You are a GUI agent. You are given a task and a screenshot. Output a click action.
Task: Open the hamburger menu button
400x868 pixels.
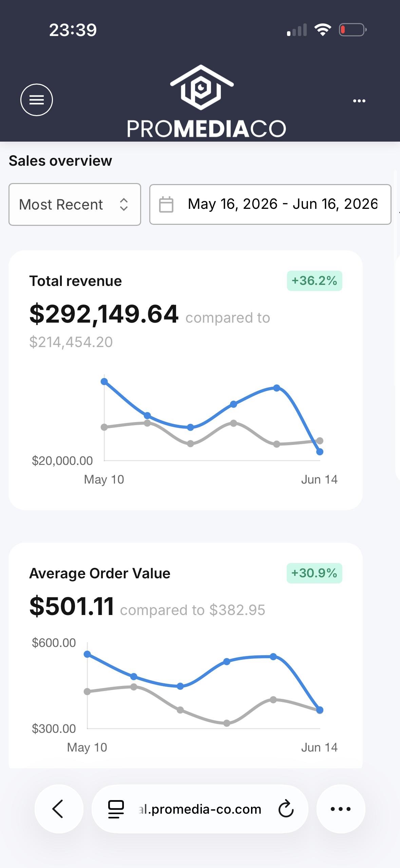pos(37,100)
